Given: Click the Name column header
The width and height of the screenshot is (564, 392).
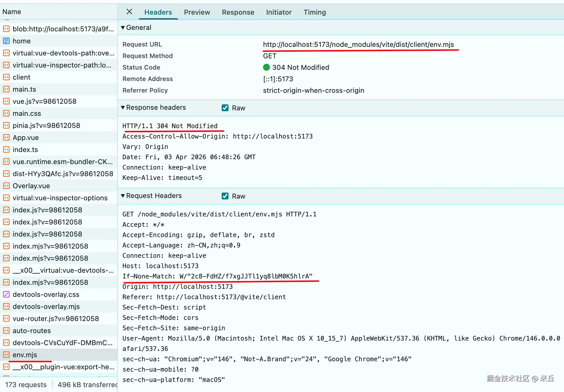Looking at the screenshot, I should (12, 12).
